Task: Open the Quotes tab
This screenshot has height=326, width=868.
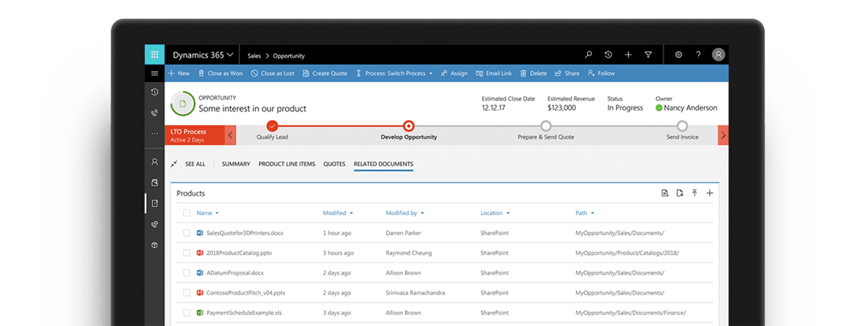Action: [x=334, y=164]
